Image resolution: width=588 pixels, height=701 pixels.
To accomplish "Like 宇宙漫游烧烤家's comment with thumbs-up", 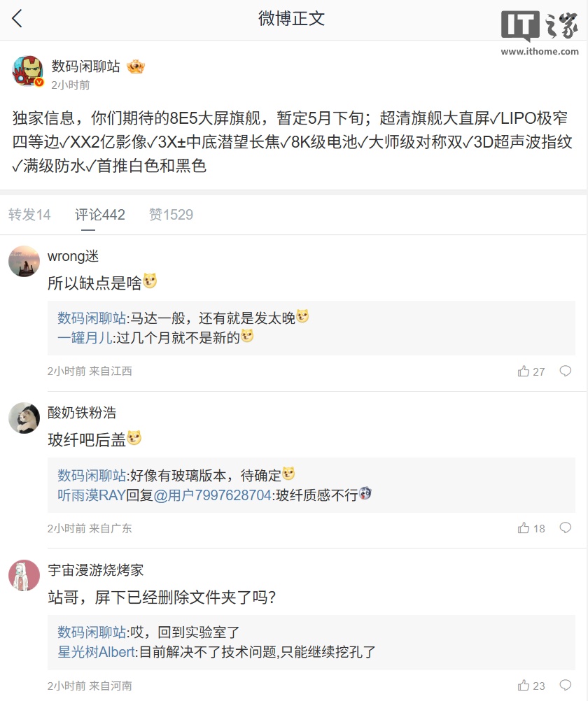I will point(524,686).
